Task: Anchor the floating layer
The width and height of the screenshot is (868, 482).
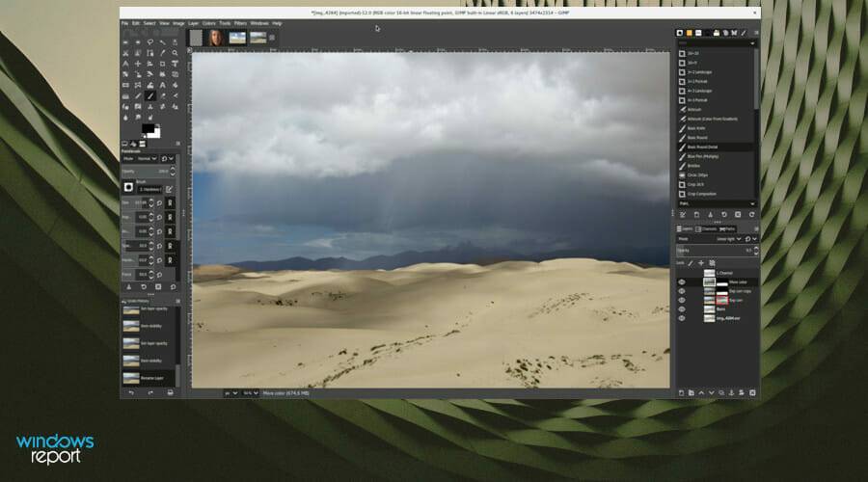Action: [x=731, y=393]
